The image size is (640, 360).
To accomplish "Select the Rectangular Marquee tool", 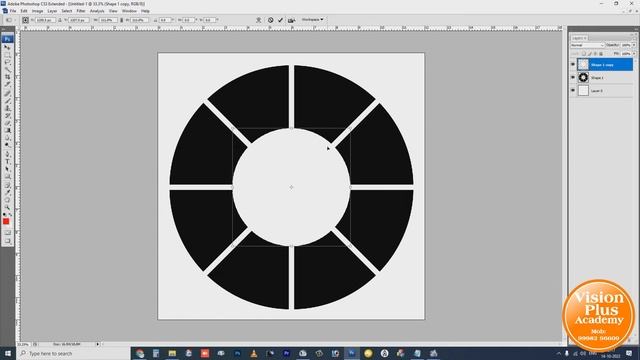I will 7,54.
